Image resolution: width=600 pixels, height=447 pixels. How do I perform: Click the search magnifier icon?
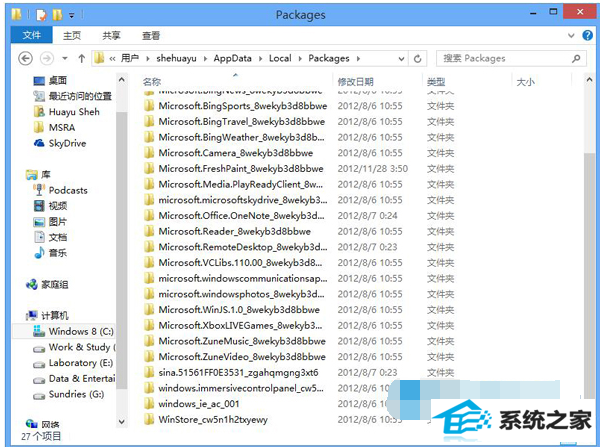576,59
